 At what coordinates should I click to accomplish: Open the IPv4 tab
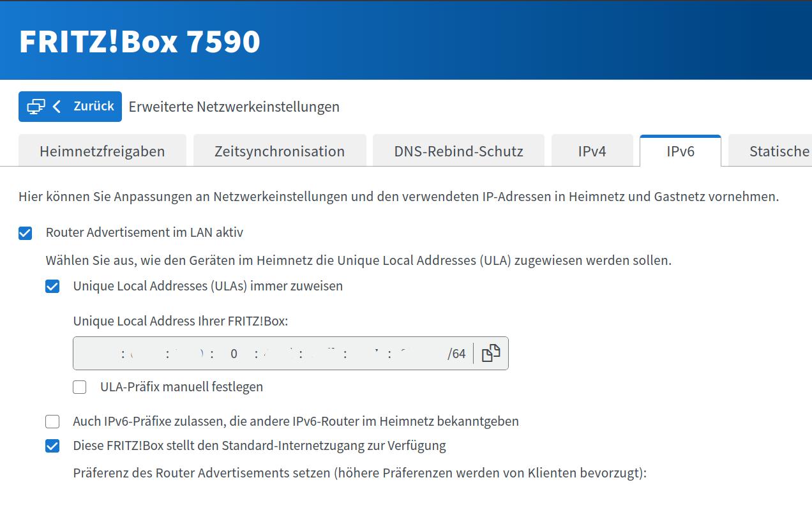(592, 151)
